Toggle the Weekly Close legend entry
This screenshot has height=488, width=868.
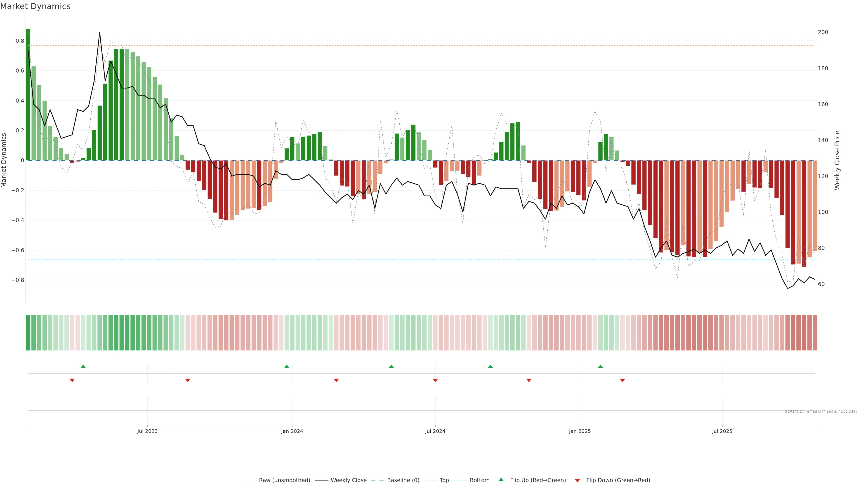click(348, 480)
